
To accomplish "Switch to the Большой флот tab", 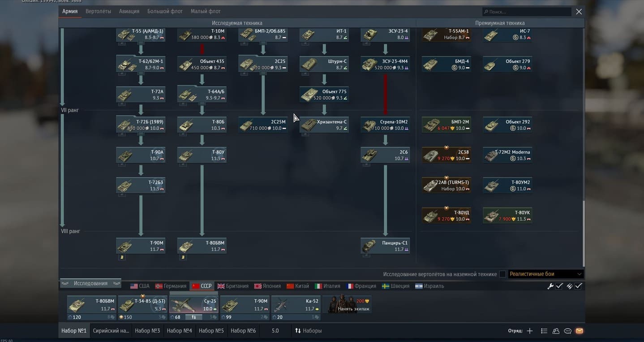I will pyautogui.click(x=165, y=11).
